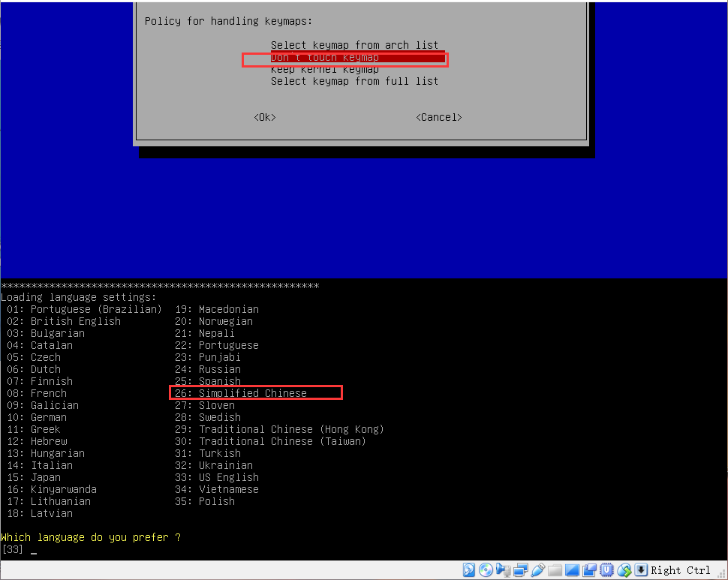
Task: Select the '34: Vietnamese' line
Action: [217, 489]
